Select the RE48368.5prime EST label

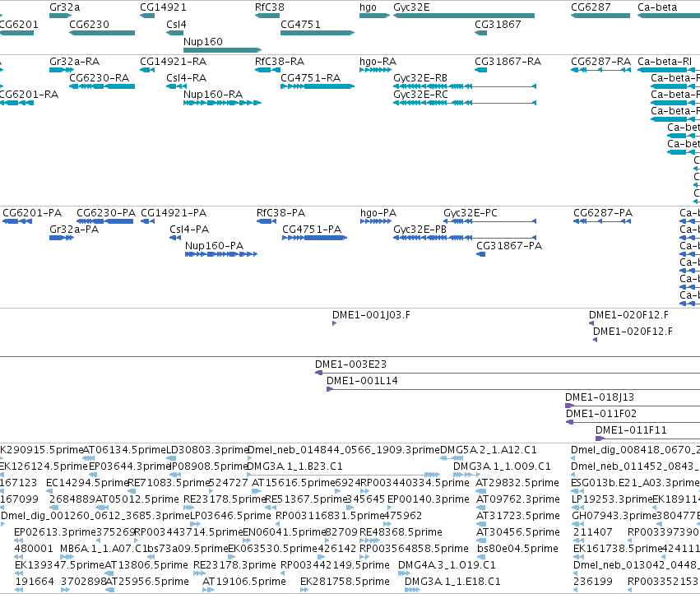tap(401, 532)
